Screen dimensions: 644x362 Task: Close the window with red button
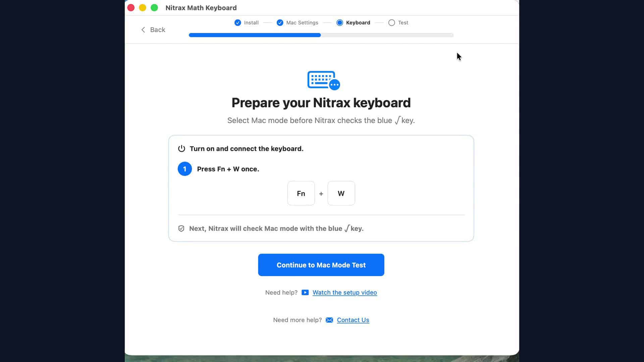(131, 8)
